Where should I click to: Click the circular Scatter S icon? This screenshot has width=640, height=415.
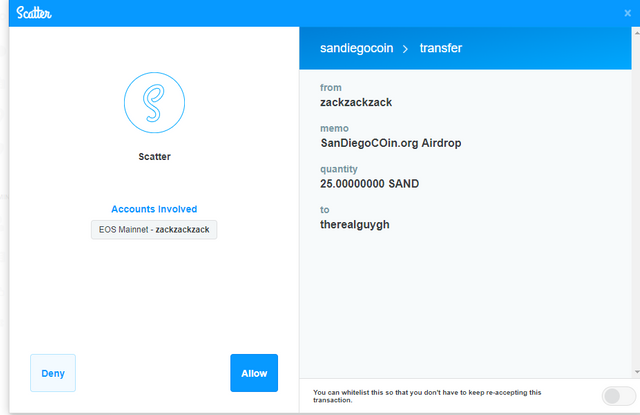pyautogui.click(x=154, y=102)
